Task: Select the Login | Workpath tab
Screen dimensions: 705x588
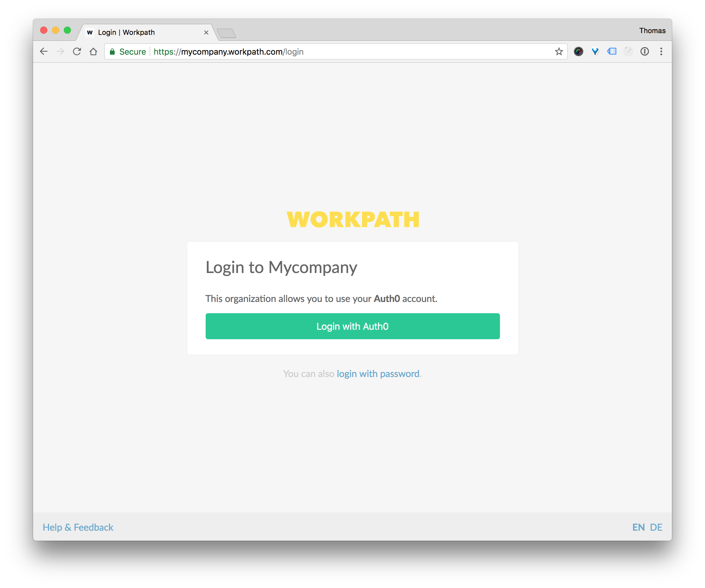Action: click(148, 33)
